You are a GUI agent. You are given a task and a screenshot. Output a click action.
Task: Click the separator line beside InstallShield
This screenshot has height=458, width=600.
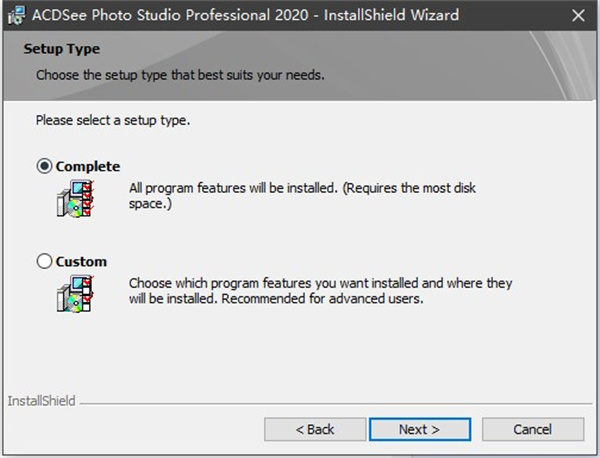tap(330, 402)
